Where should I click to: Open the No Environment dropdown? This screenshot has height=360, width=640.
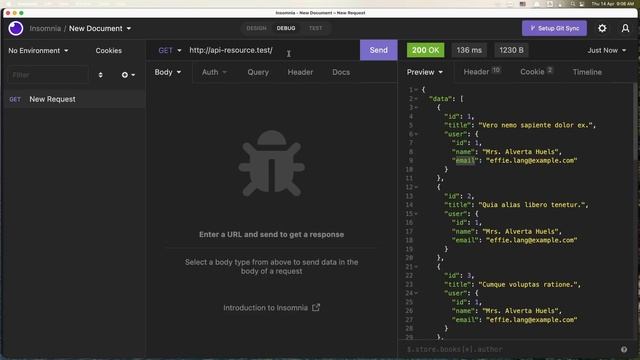coord(38,51)
